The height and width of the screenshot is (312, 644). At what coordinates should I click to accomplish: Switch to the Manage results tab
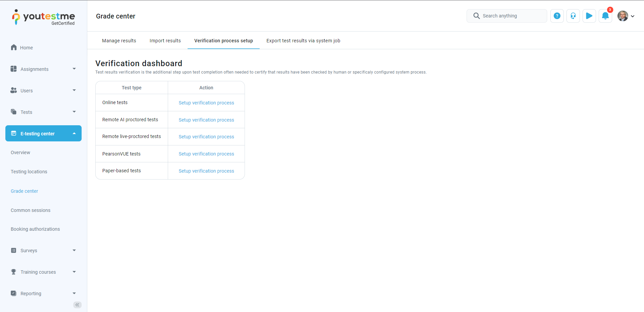[119, 41]
